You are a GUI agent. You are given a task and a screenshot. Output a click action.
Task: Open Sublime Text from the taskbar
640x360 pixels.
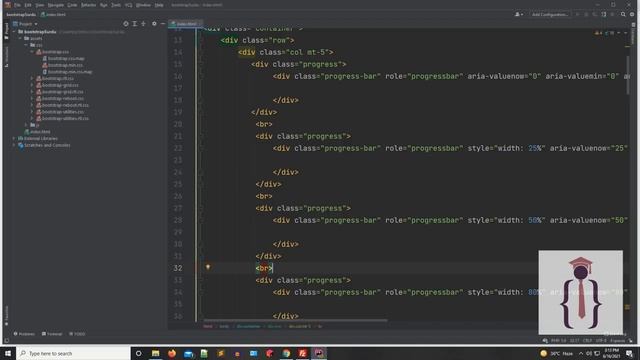point(221,353)
